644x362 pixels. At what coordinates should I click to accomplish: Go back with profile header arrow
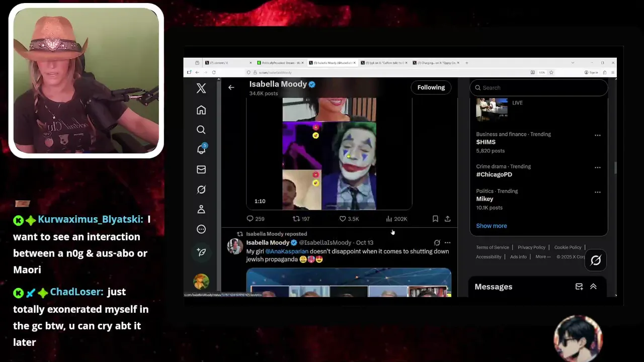pos(231,87)
